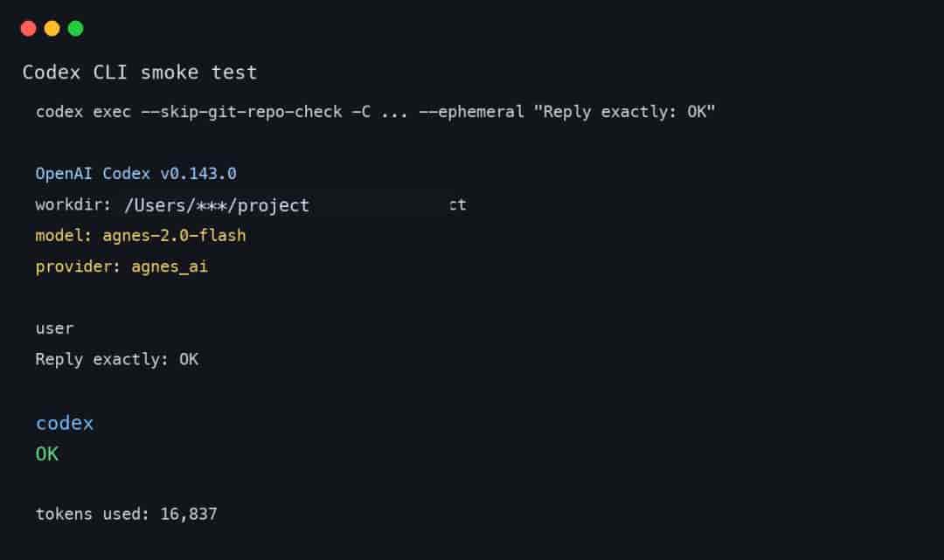Click the user role label
The width and height of the screenshot is (944, 560).
(55, 328)
